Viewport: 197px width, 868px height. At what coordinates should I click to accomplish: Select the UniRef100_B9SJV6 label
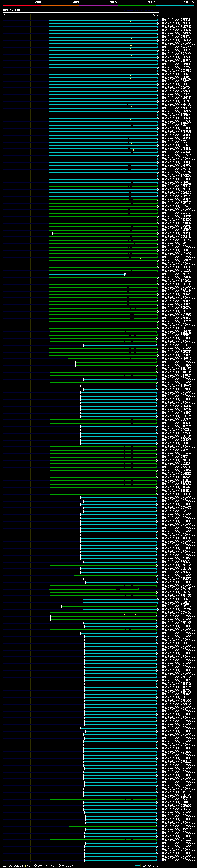click(176, 47)
